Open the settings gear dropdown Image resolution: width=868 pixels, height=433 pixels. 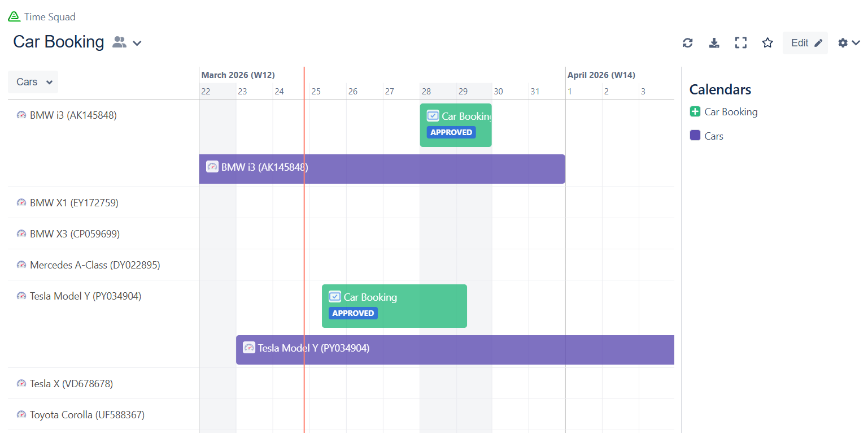pyautogui.click(x=849, y=43)
